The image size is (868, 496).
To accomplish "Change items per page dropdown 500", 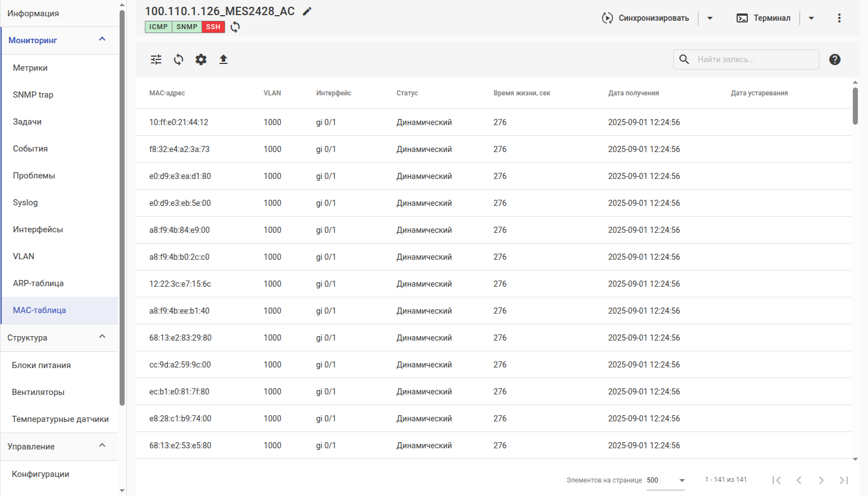I will click(x=666, y=480).
